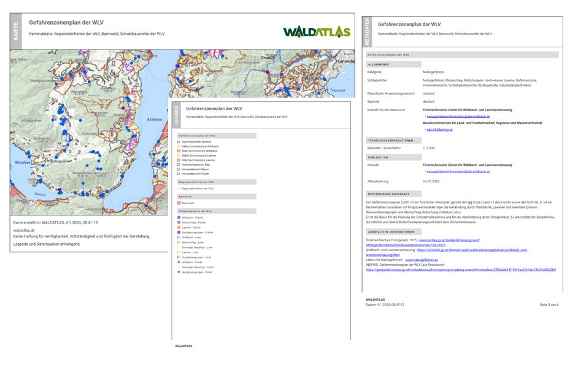Viewport: 570px width, 366px height.
Task: Click symbol under second legend section header
Action: pyautogui.click(x=179, y=189)
